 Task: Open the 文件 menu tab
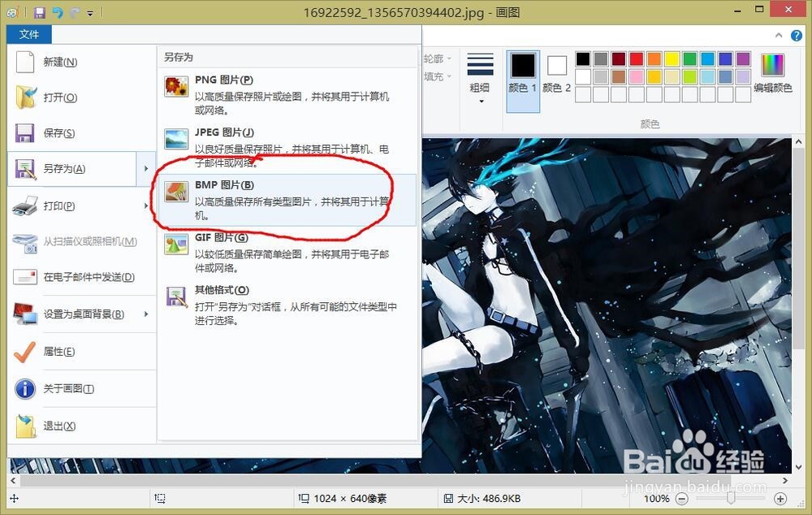(x=29, y=35)
